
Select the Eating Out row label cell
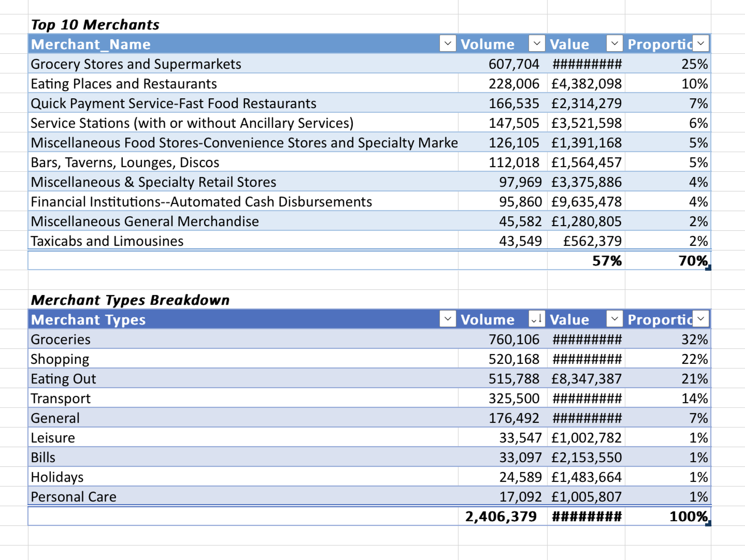pos(63,379)
